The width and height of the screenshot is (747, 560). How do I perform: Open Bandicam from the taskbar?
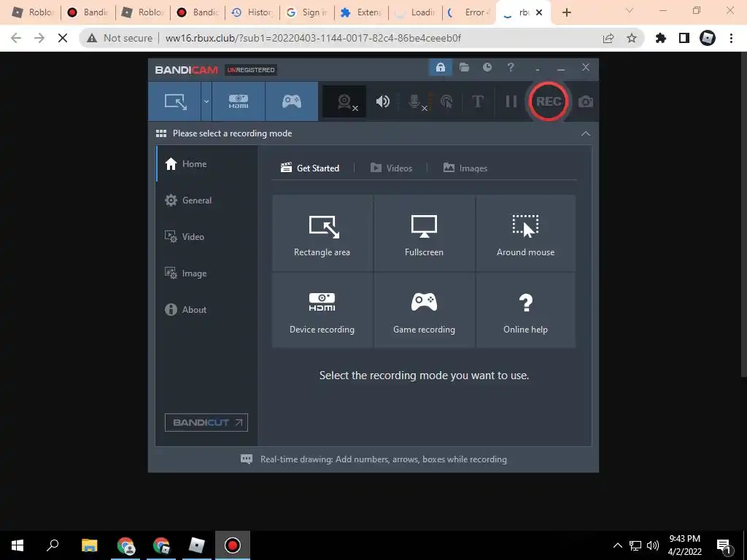pos(233,545)
